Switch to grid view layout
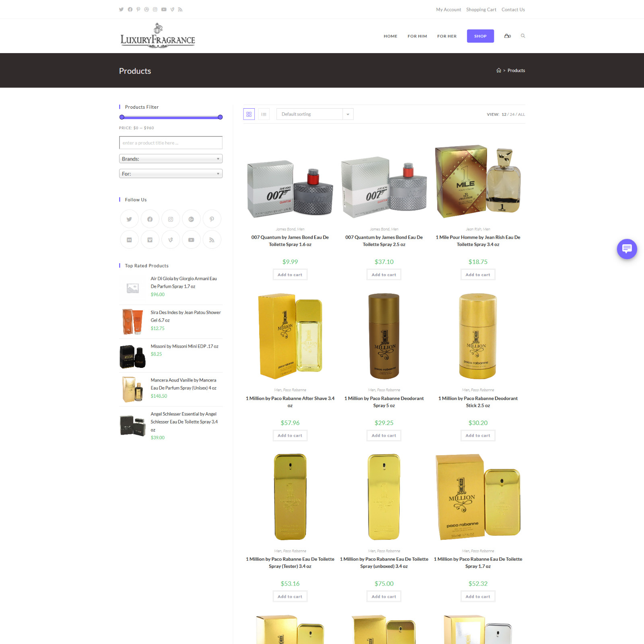 [x=249, y=114]
